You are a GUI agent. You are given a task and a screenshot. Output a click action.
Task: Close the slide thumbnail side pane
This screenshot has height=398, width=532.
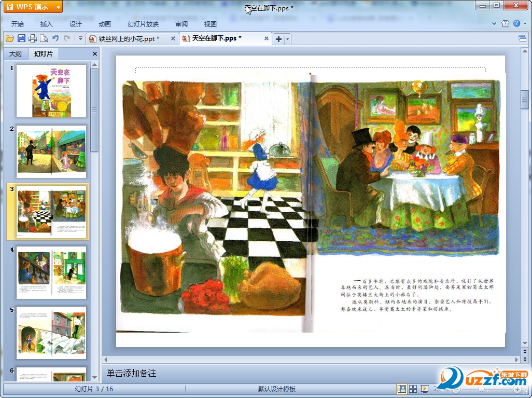pos(95,53)
